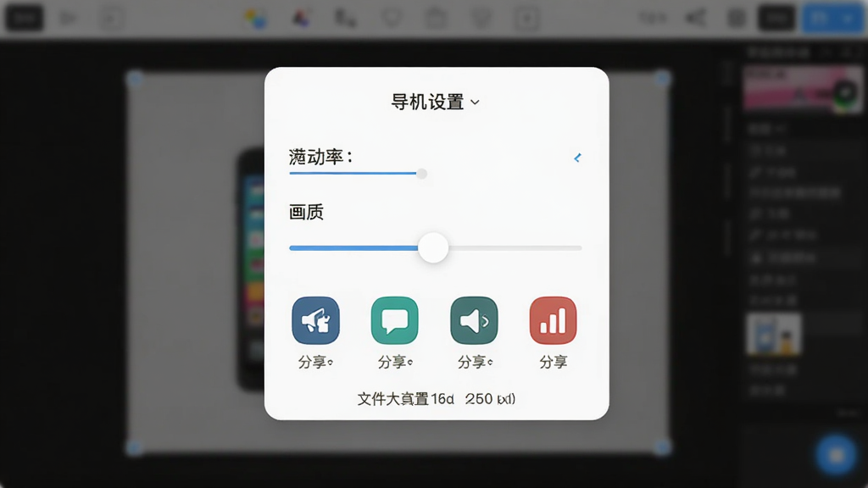Image resolution: width=868 pixels, height=488 pixels.
Task: Open the red bar chart icon
Action: tap(553, 320)
